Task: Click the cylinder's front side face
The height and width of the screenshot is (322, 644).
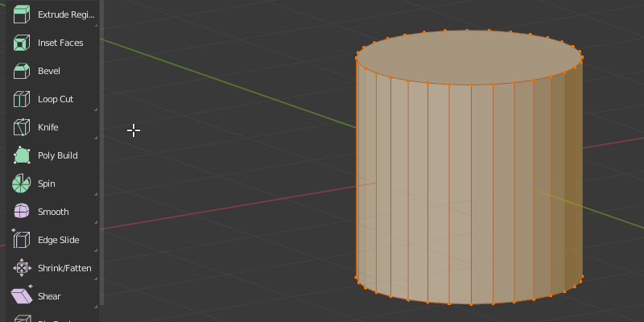Action: pyautogui.click(x=460, y=191)
